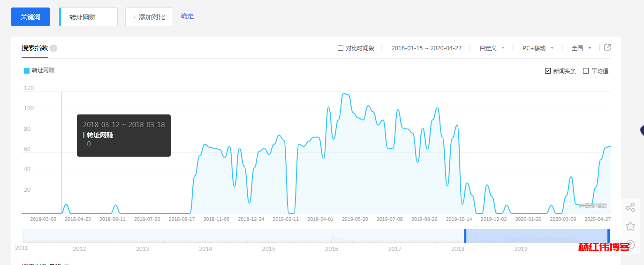
Task: Click the right handle of timeline range slider
Action: (x=608, y=235)
